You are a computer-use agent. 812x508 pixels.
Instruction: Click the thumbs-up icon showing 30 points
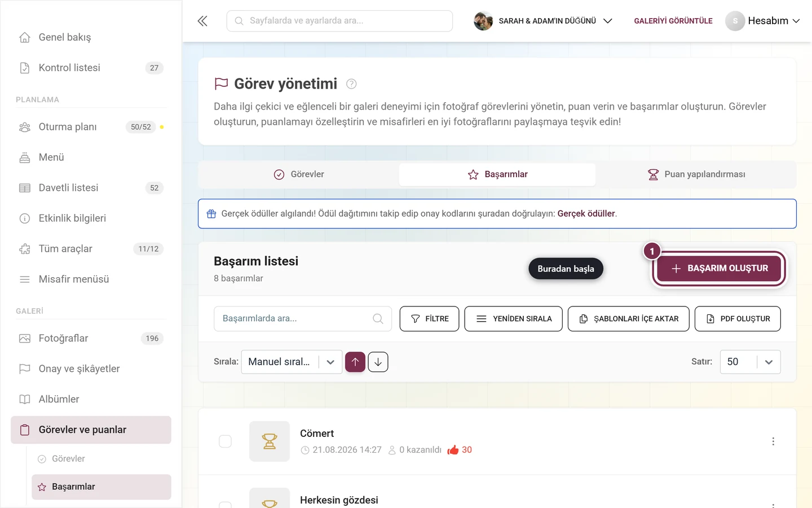[x=453, y=450]
